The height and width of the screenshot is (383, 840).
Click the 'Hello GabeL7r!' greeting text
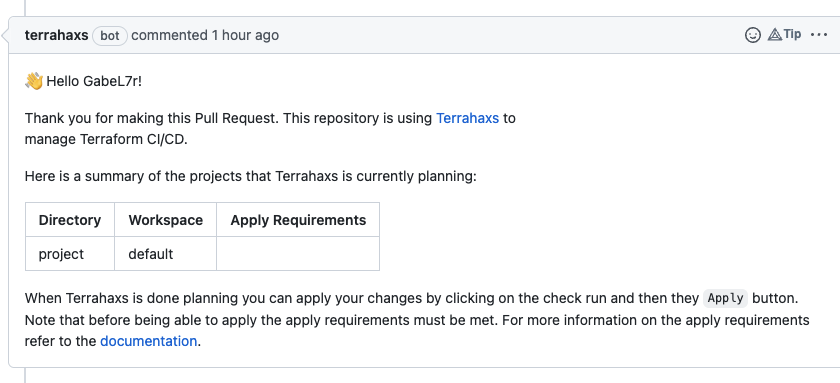pos(94,81)
